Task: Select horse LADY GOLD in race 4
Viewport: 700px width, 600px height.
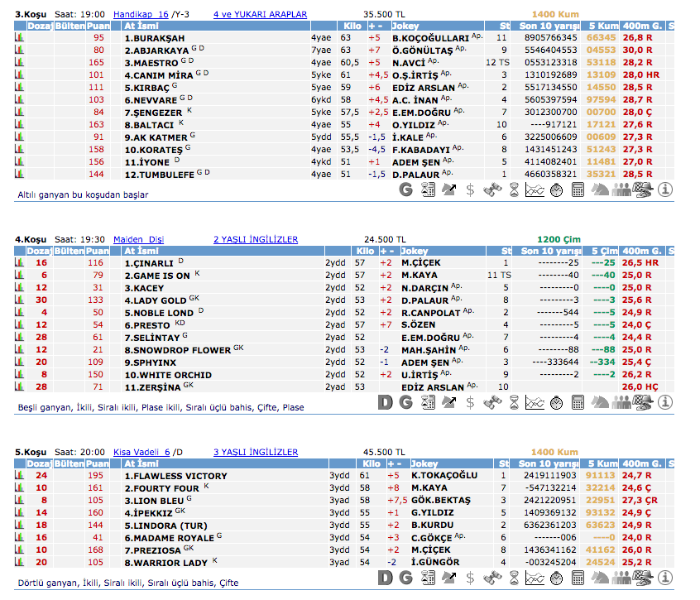Action: (x=156, y=300)
